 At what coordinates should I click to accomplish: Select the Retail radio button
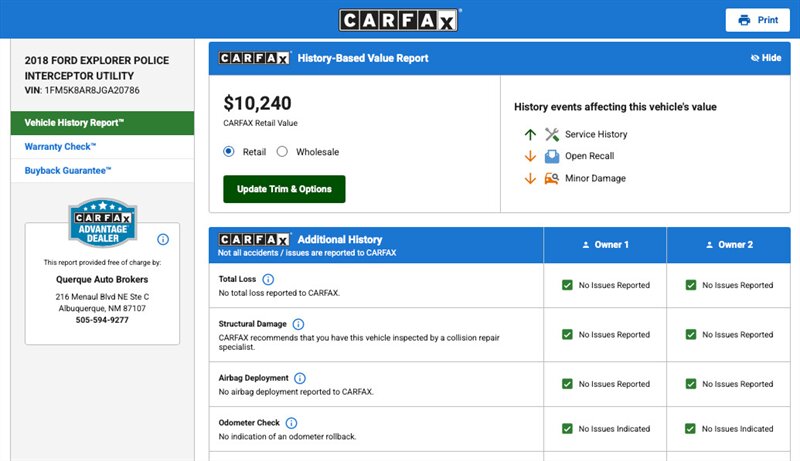[229, 152]
